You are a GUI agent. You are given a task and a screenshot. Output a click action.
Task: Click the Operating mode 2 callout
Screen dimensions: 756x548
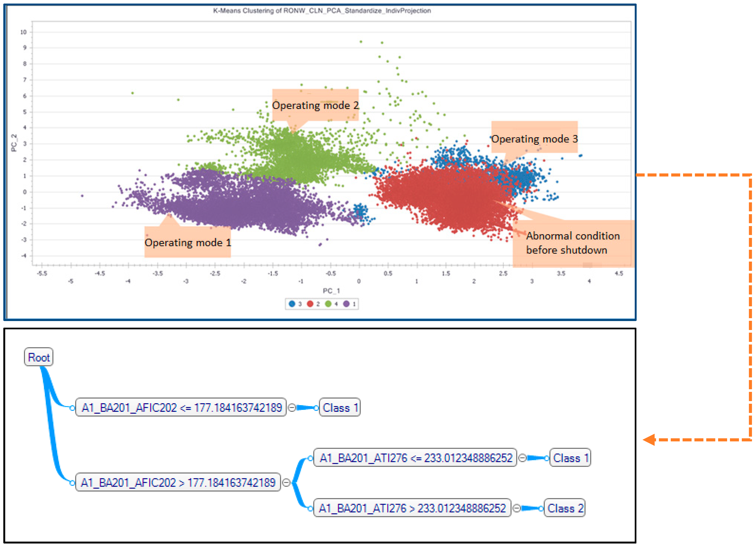click(315, 105)
